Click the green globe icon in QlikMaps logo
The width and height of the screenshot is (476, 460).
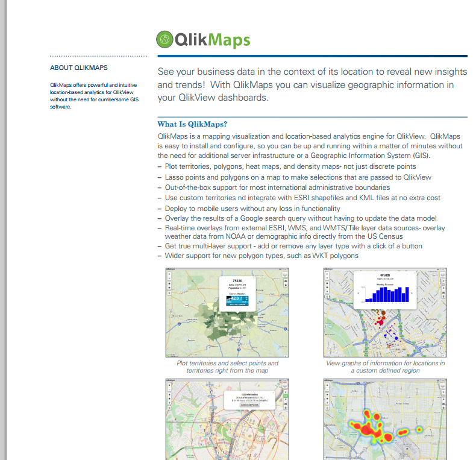[164, 40]
